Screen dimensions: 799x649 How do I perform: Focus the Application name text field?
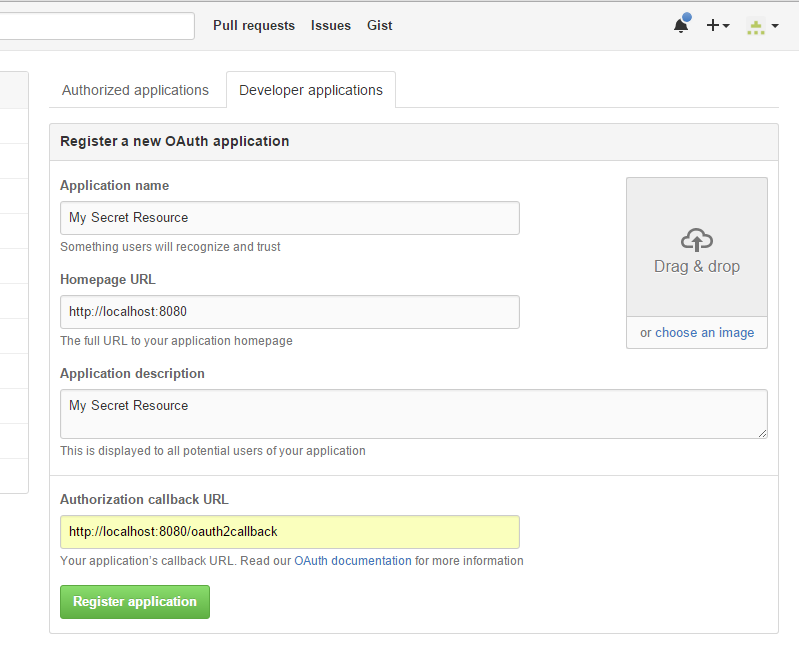pyautogui.click(x=289, y=218)
